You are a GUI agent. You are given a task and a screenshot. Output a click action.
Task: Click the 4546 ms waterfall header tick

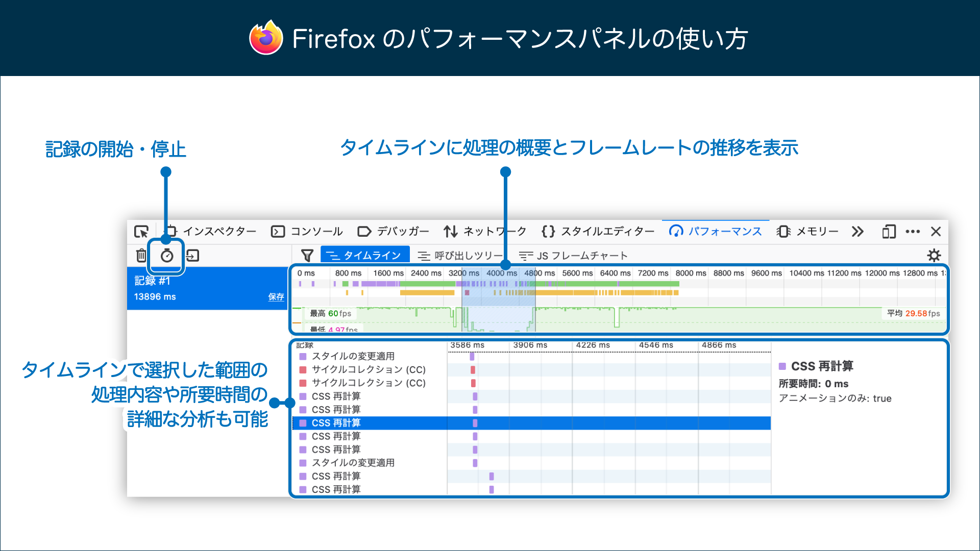[656, 345]
